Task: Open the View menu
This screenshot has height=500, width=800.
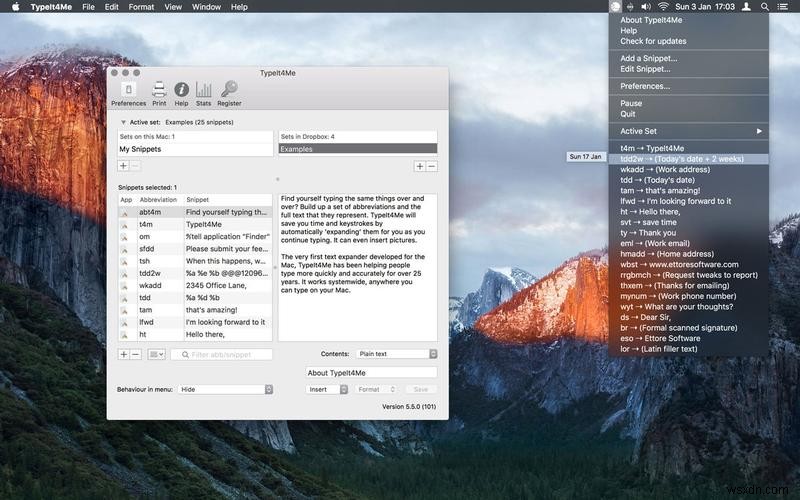Action: pos(173,7)
